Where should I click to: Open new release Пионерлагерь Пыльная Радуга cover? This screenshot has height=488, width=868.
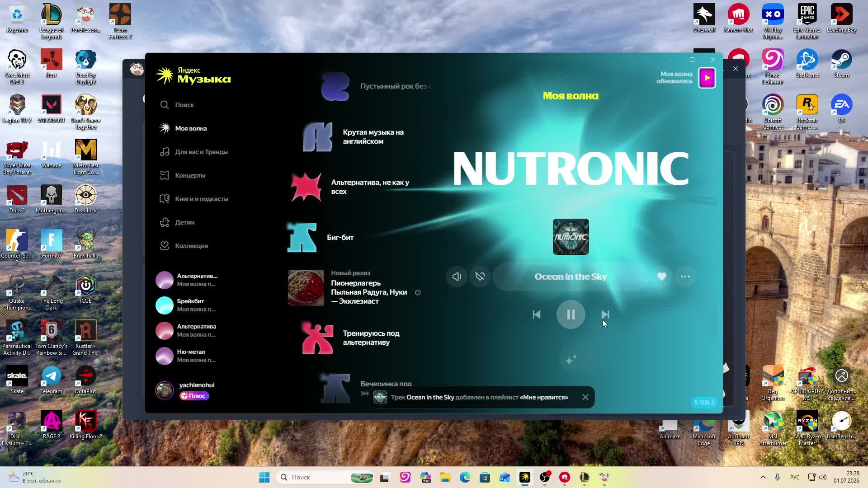(306, 288)
